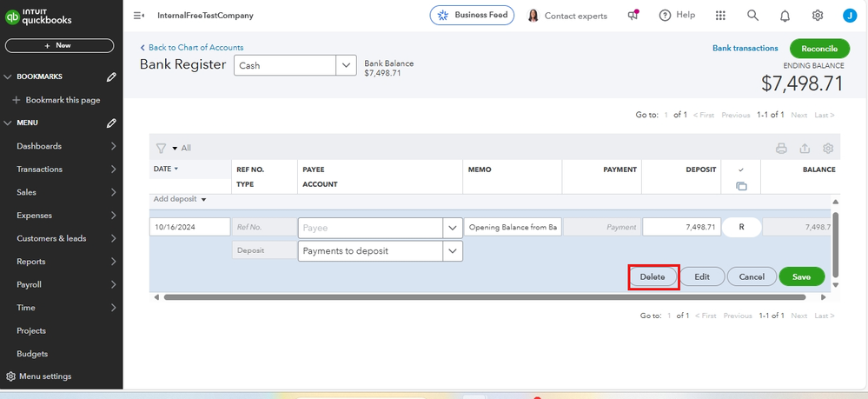The height and width of the screenshot is (399, 868).
Task: Click the green Reconcile button
Action: (820, 49)
